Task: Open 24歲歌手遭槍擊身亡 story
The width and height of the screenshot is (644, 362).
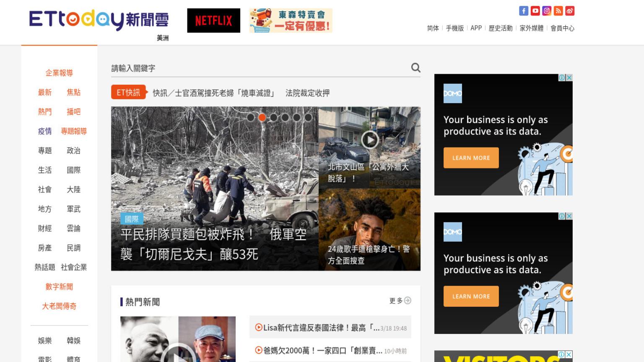Action: click(x=369, y=255)
